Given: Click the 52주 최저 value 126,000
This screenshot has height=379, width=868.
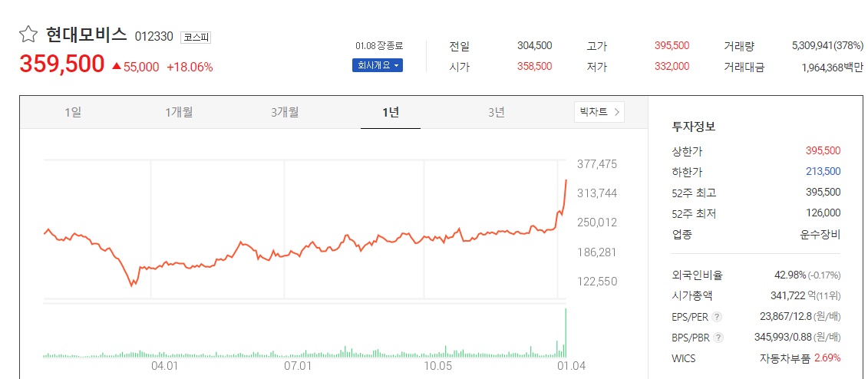Looking at the screenshot, I should point(823,213).
